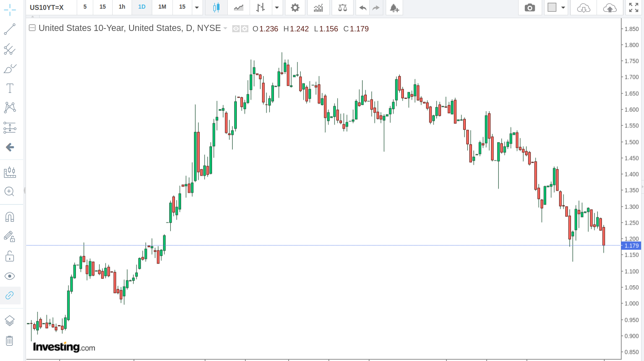Open series format settings in legend
The image size is (644, 361).
(245, 28)
